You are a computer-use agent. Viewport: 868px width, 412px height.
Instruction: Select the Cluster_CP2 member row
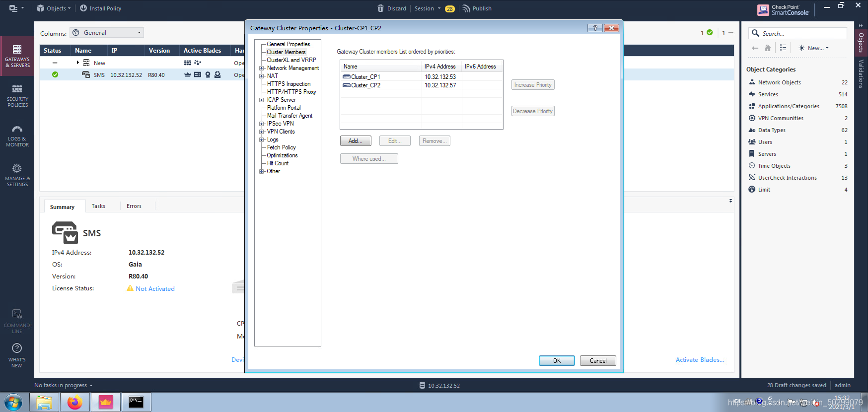point(421,85)
